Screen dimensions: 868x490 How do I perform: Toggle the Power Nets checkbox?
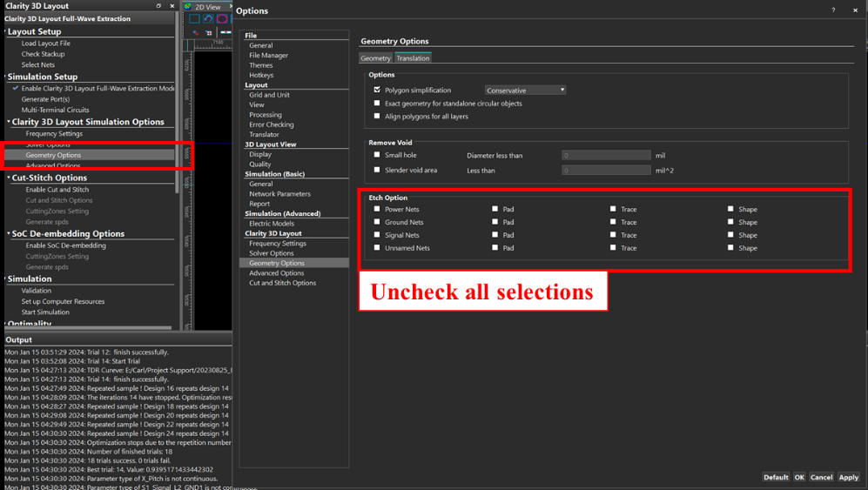377,209
